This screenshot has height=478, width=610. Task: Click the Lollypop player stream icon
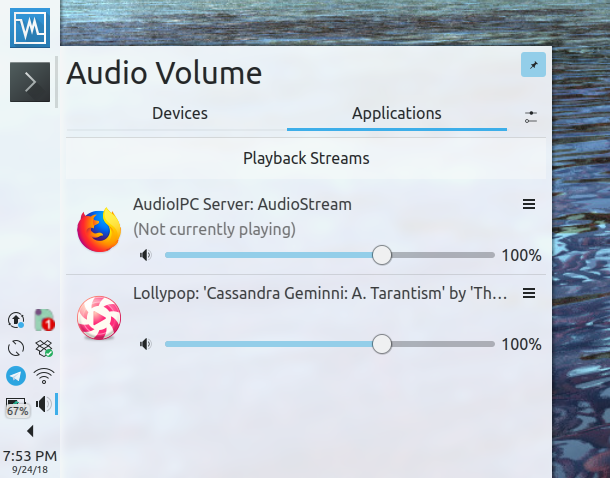click(99, 318)
